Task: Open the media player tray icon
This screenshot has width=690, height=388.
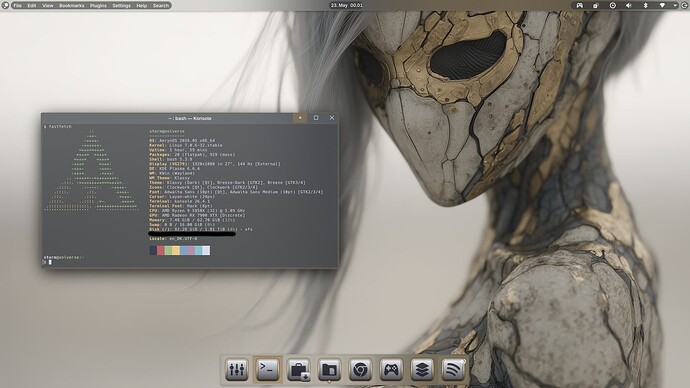Action: pyautogui.click(x=612, y=5)
